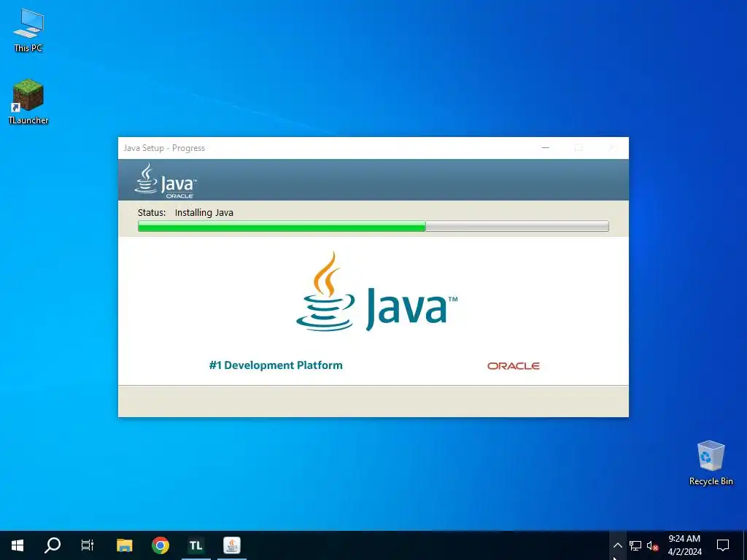Click the red ORACLE logo text
The height and width of the screenshot is (560, 747).
[x=514, y=366]
